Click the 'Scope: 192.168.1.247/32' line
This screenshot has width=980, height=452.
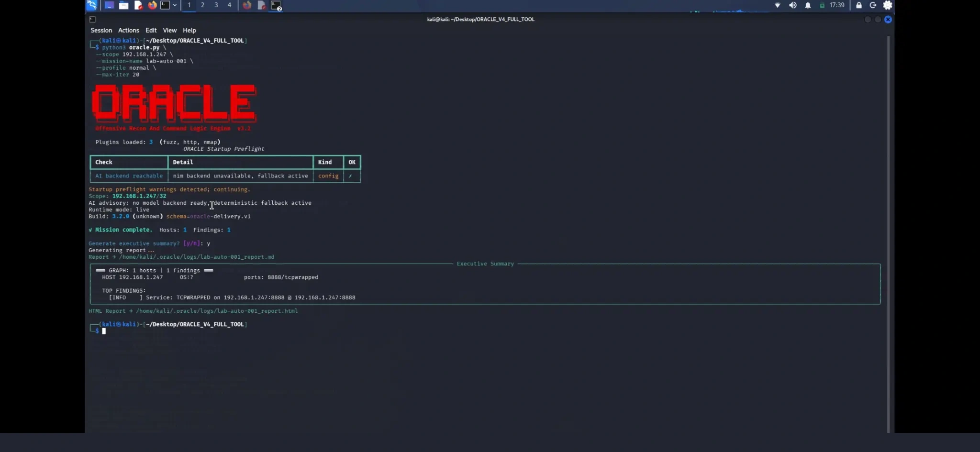(x=127, y=196)
